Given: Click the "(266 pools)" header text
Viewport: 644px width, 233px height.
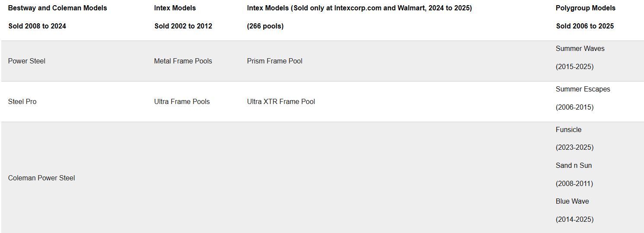Looking at the screenshot, I should [x=265, y=26].
